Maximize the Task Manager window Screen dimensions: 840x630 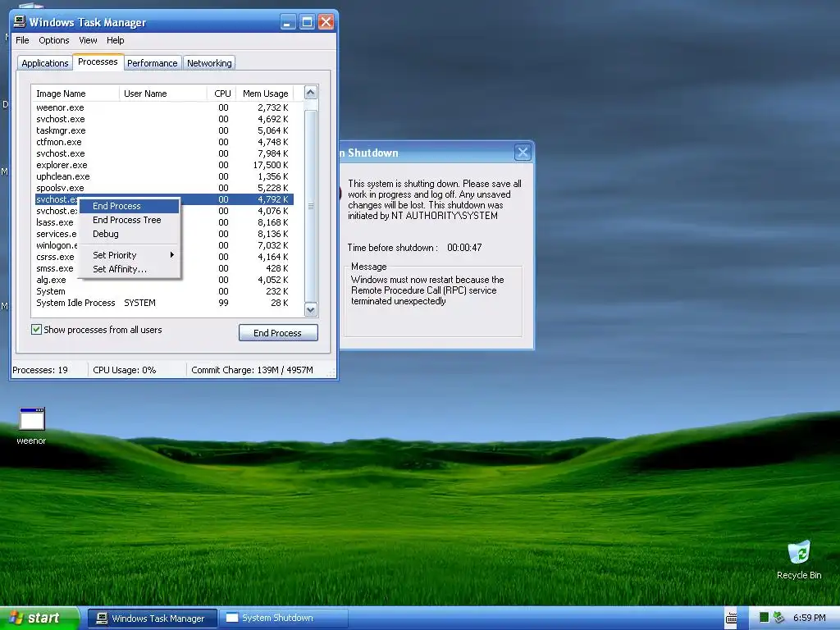tap(307, 22)
